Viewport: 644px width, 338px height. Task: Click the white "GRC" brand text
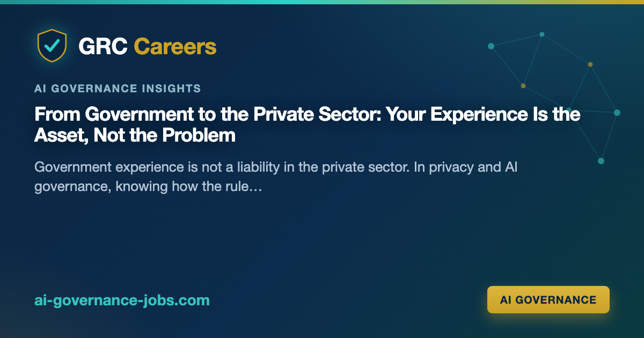pyautogui.click(x=103, y=47)
